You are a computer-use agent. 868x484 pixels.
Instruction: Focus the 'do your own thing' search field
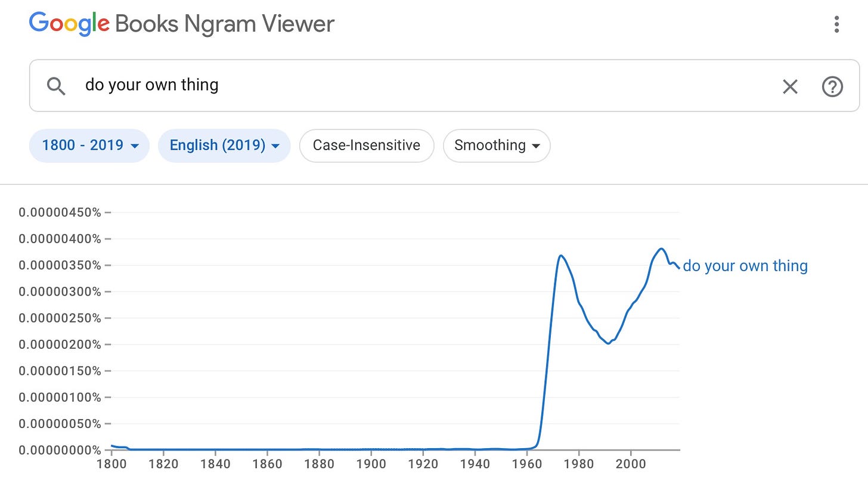pos(444,86)
